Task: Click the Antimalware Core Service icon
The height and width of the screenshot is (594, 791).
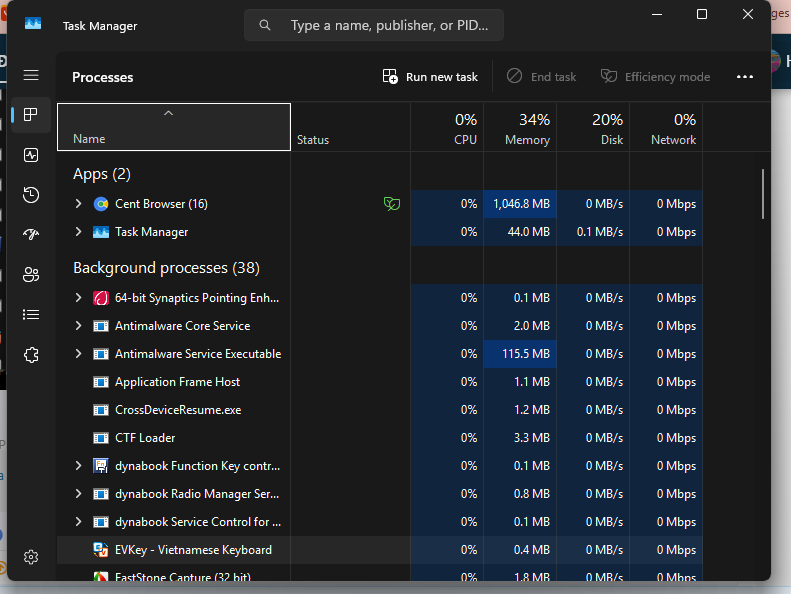Action: tap(101, 326)
